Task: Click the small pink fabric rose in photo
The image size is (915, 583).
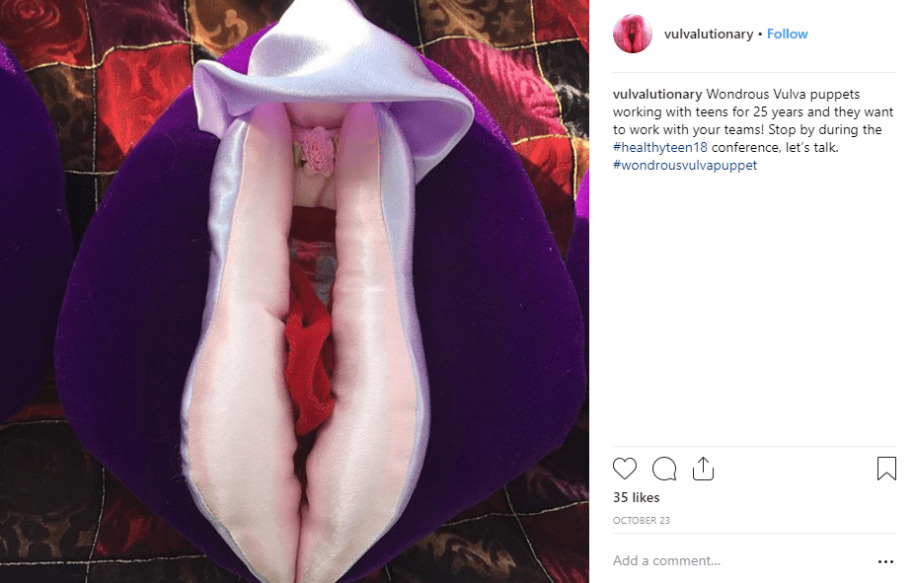Action: pyautogui.click(x=317, y=150)
